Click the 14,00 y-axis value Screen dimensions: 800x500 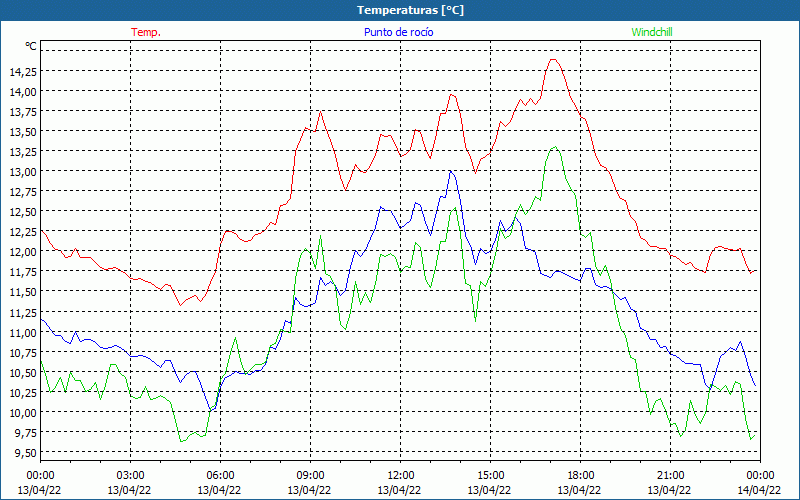pyautogui.click(x=23, y=92)
